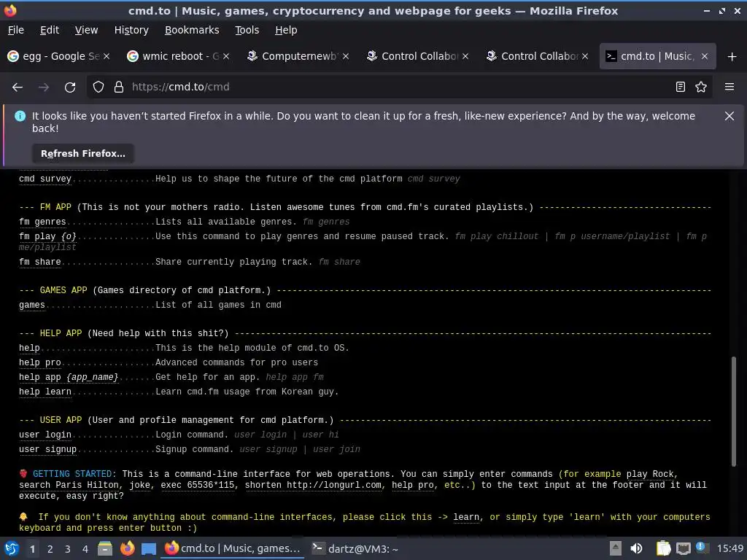Click the 'cmd survey' command link

pos(45,179)
